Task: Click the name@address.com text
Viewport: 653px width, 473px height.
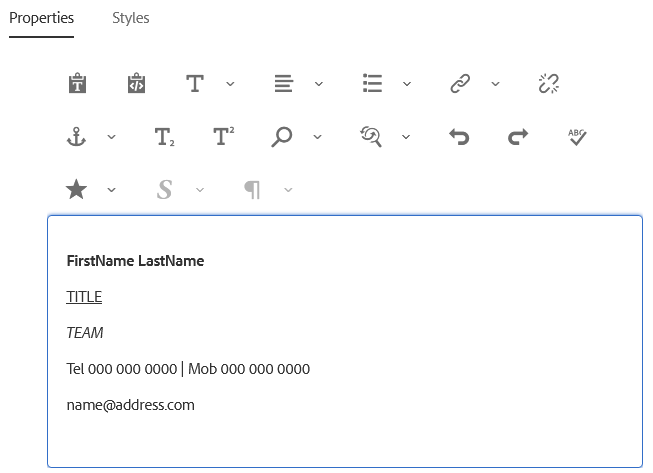Action: (130, 405)
